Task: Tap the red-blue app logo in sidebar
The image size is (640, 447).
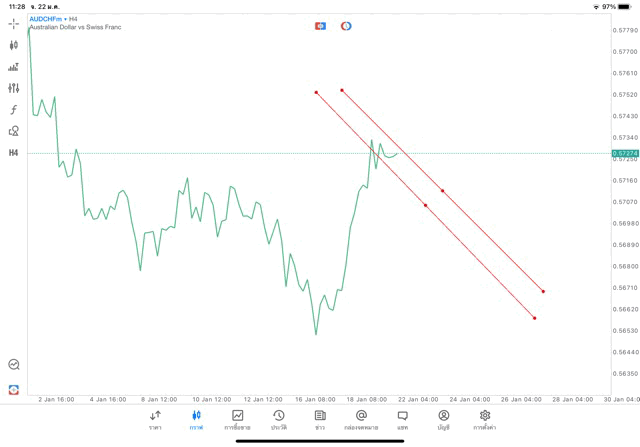Action: point(14,389)
